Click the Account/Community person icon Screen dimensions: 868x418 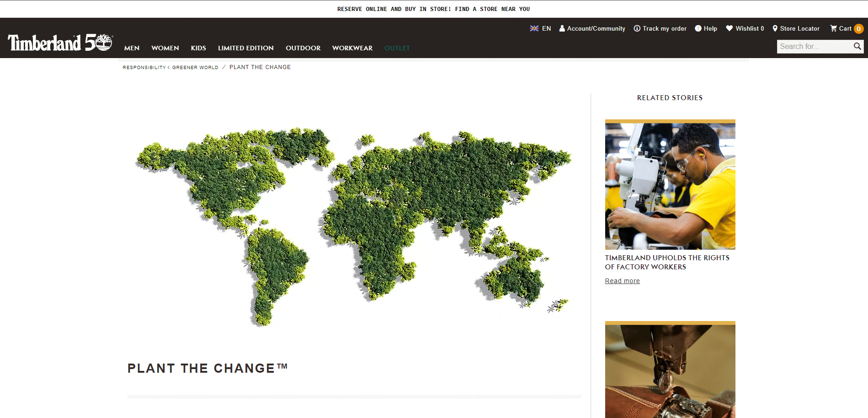[562, 28]
